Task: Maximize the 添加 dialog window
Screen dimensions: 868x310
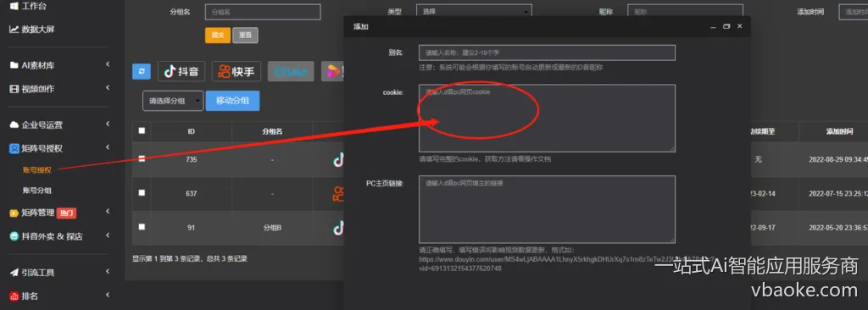Action: point(726,26)
